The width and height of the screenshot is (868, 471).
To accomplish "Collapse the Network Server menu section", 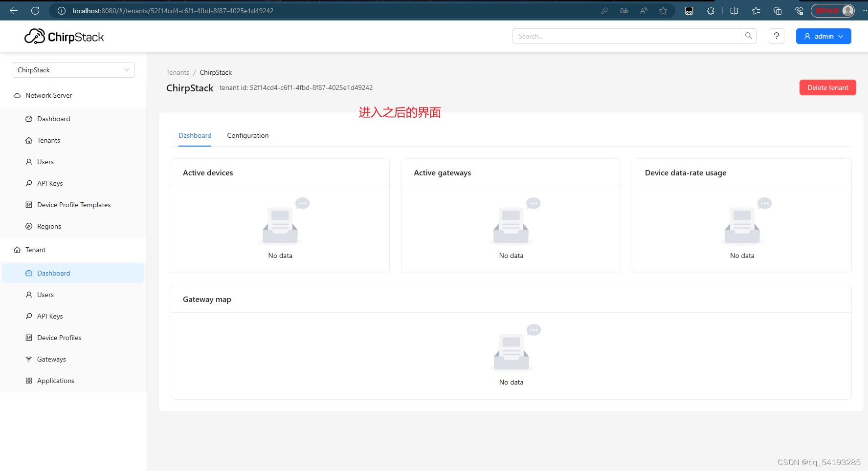I will pos(49,95).
